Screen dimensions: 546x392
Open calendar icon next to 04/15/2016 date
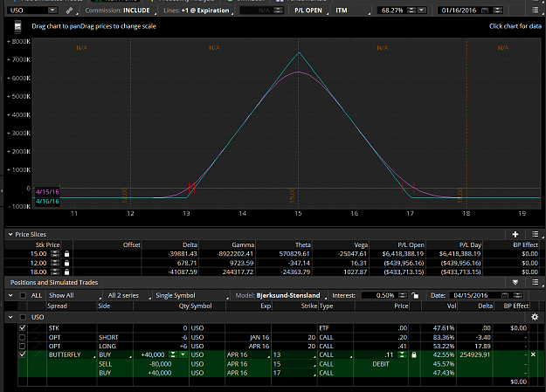tap(505, 295)
